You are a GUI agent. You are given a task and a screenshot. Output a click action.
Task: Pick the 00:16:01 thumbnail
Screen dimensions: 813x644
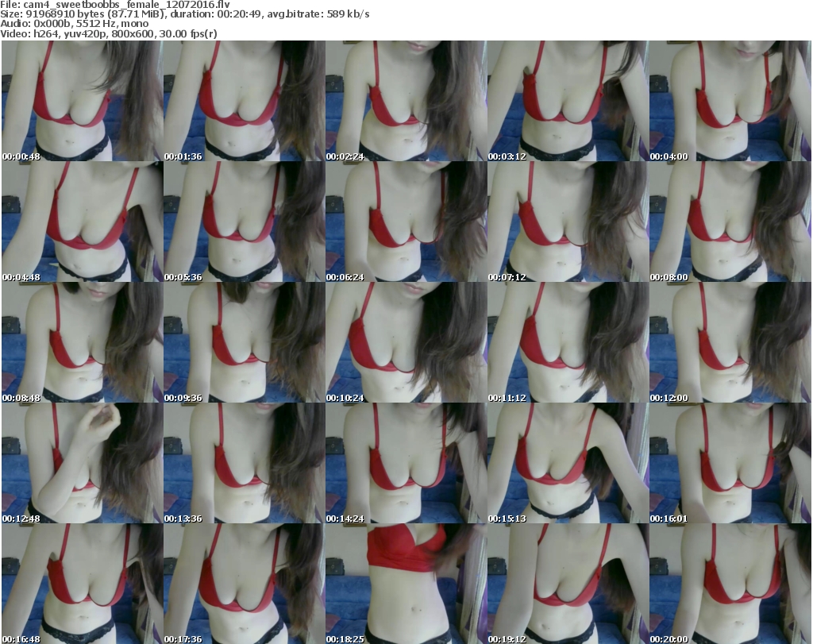coord(730,463)
